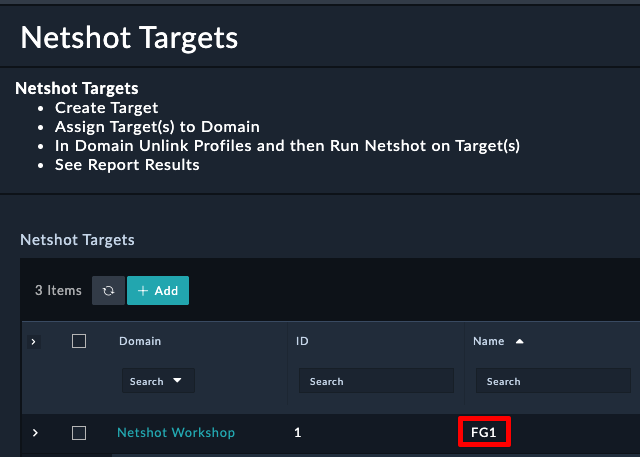Click the Add target button
Image resolution: width=640 pixels, height=457 pixels.
[158, 291]
